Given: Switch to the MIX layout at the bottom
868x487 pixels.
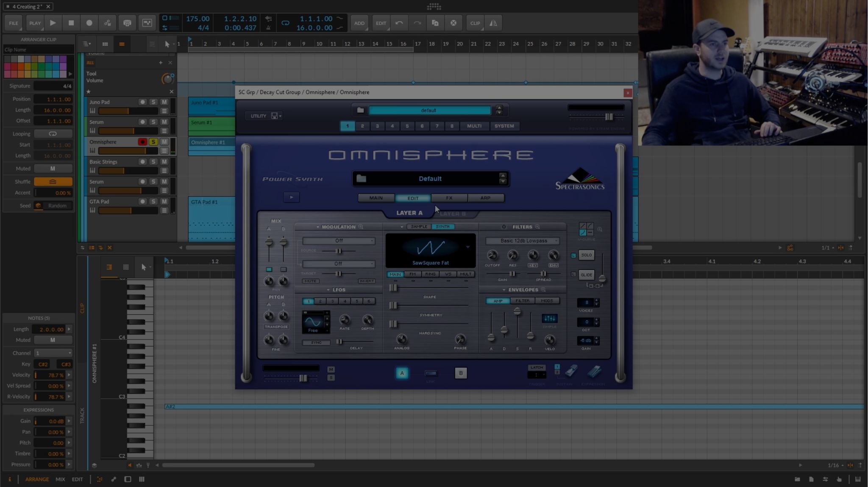Looking at the screenshot, I should pyautogui.click(x=60, y=479).
